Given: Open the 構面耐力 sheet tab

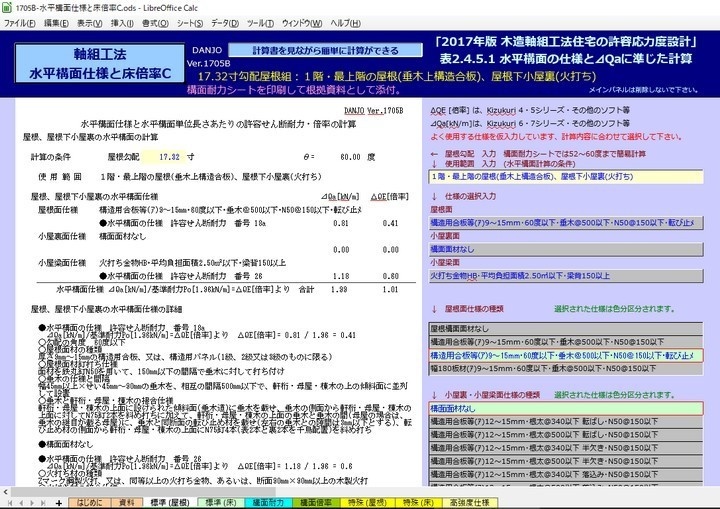Looking at the screenshot, I should 268,503.
